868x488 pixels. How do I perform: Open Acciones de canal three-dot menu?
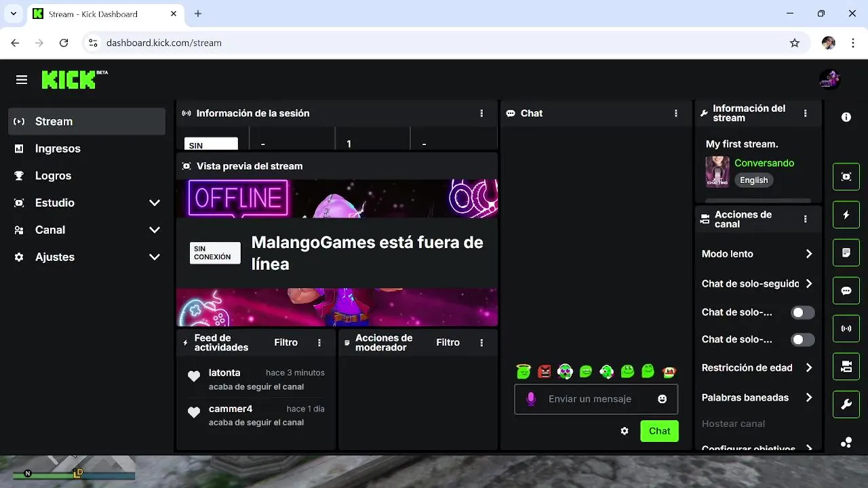tap(806, 219)
